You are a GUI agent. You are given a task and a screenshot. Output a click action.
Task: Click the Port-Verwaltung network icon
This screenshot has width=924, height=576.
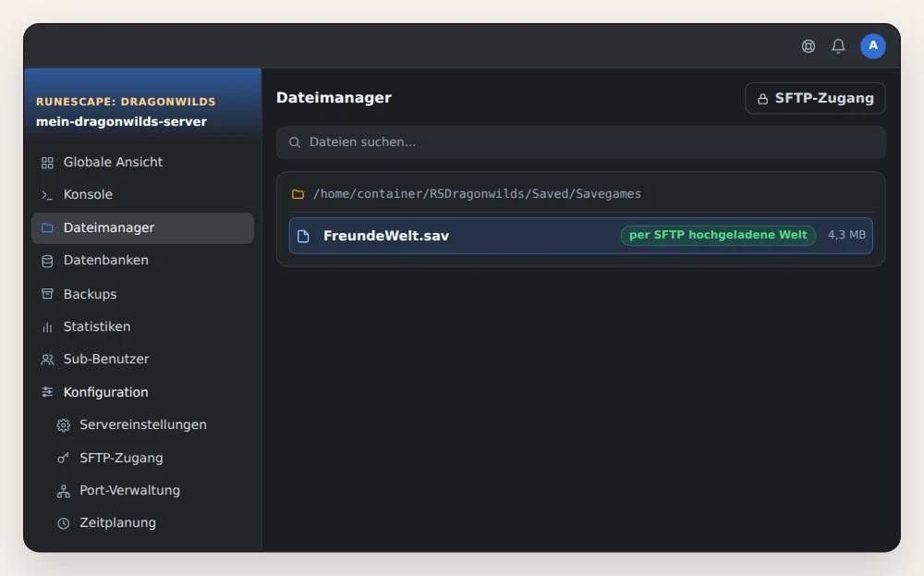click(x=64, y=491)
